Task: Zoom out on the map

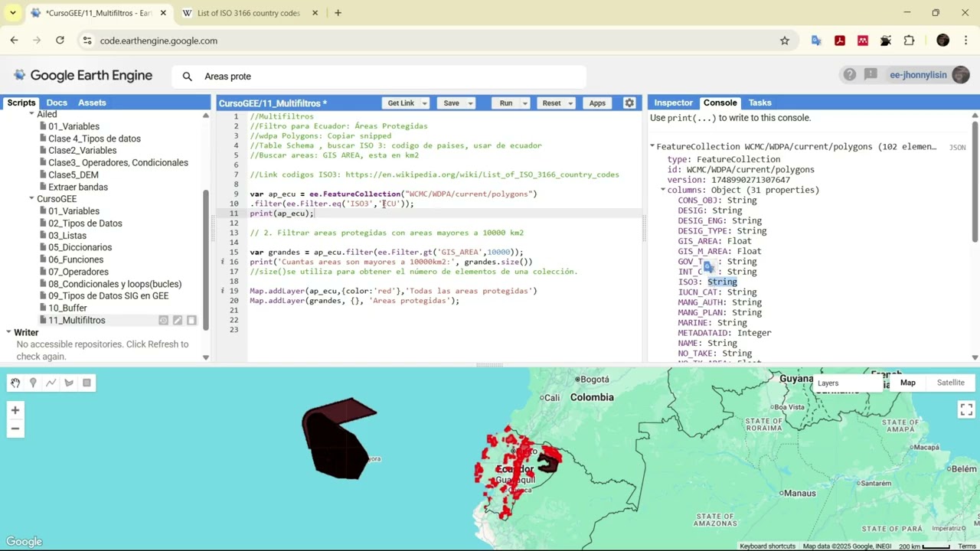Action: pyautogui.click(x=15, y=429)
